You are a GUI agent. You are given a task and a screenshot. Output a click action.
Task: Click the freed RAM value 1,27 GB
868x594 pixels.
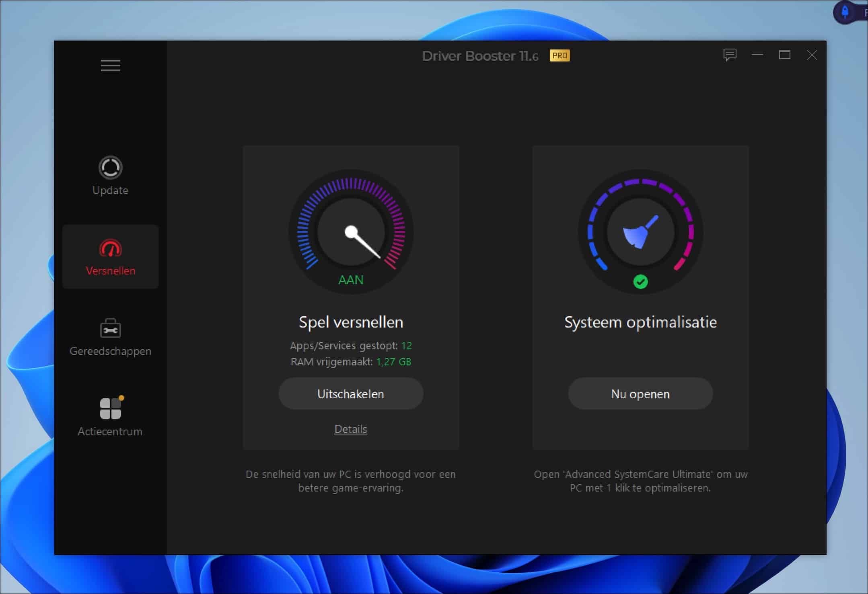point(393,361)
